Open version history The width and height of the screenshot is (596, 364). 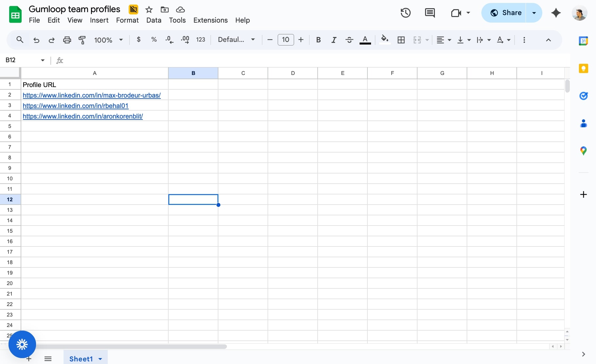(x=405, y=13)
